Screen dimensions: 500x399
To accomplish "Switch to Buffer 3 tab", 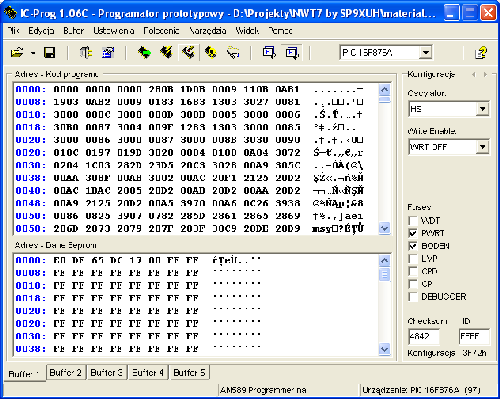I will coord(107,372).
